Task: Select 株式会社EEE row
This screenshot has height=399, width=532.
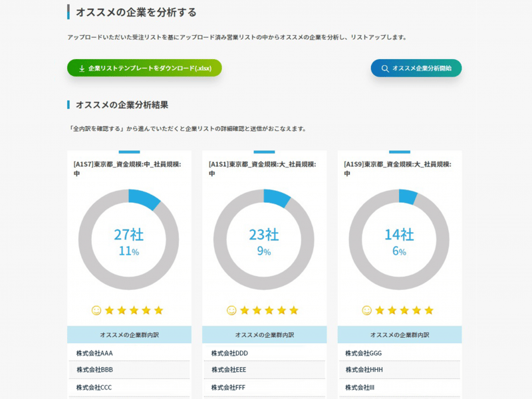Action: click(x=264, y=370)
